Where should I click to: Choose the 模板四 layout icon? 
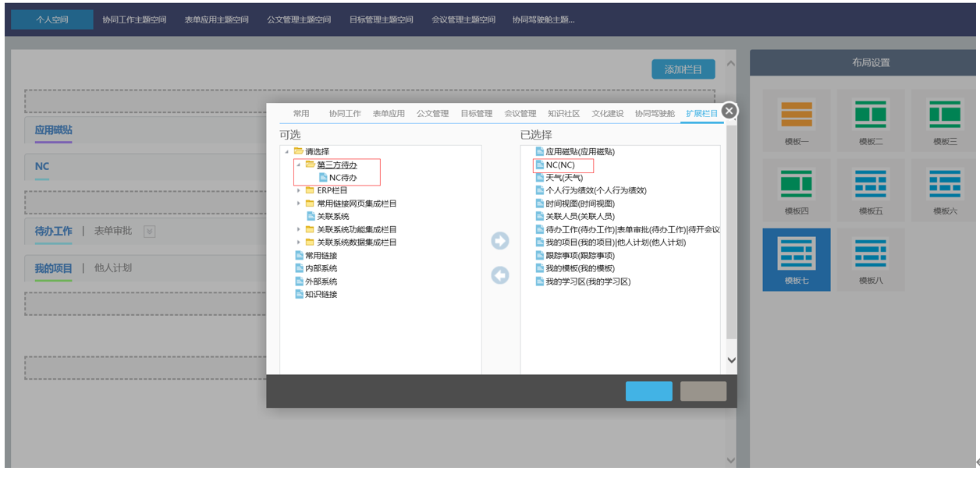pyautogui.click(x=797, y=190)
